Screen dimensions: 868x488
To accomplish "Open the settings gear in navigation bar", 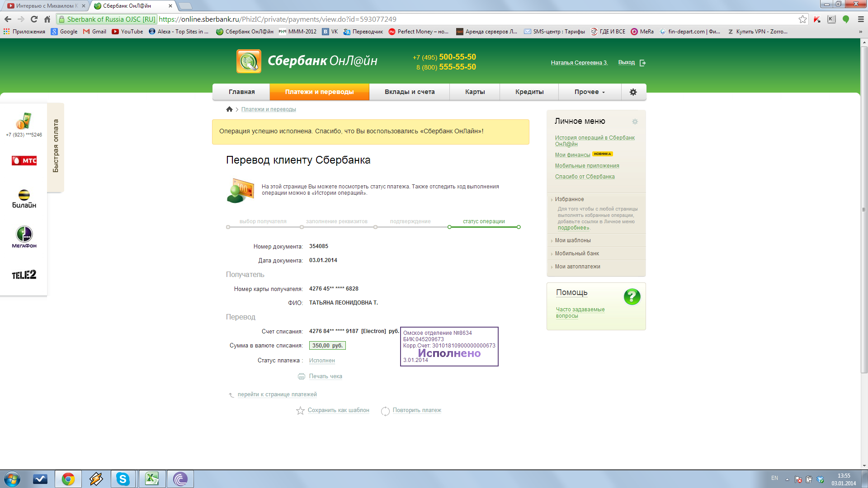I will 633,92.
